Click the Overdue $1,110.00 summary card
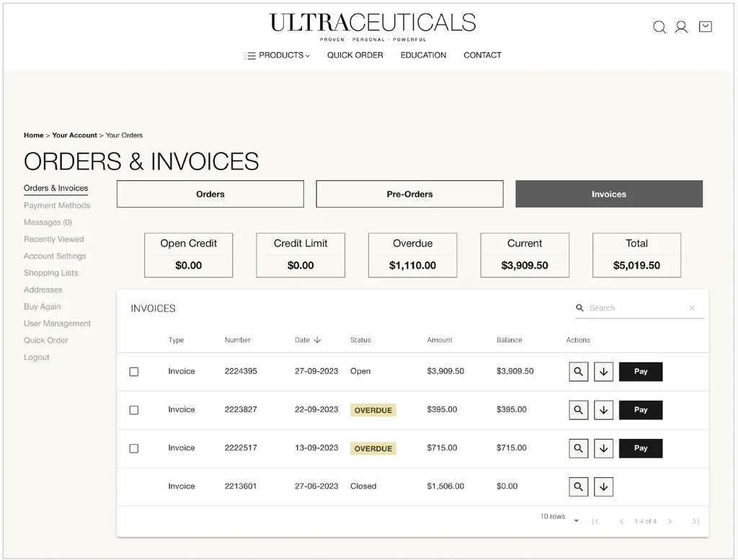Image resolution: width=738 pixels, height=560 pixels. tap(413, 255)
